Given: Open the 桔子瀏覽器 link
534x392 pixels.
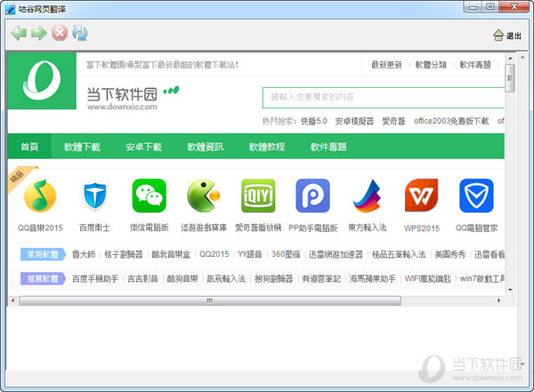Looking at the screenshot, I should (x=124, y=254).
